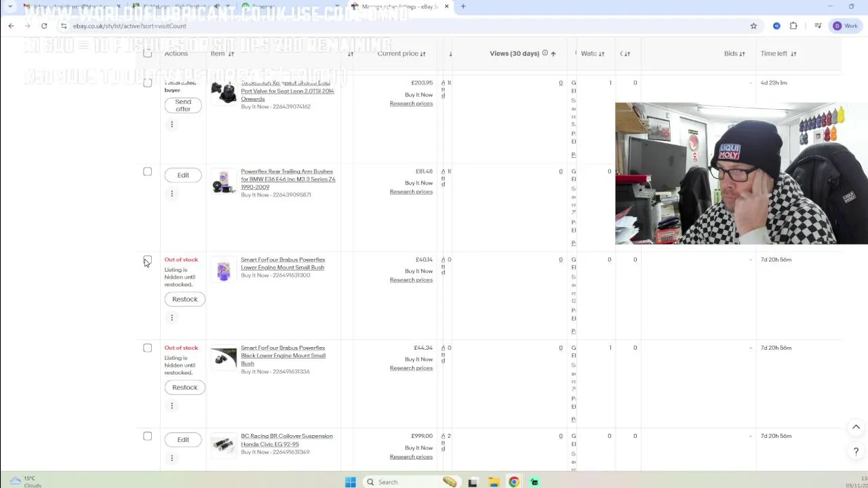The height and width of the screenshot is (488, 868).
Task: Sort listings by Time left
Action: tap(778, 54)
